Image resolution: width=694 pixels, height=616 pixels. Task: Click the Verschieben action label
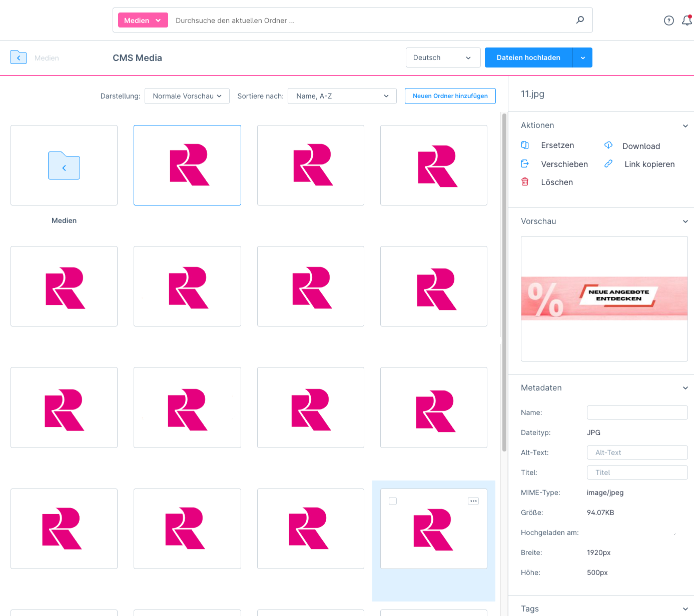(564, 164)
